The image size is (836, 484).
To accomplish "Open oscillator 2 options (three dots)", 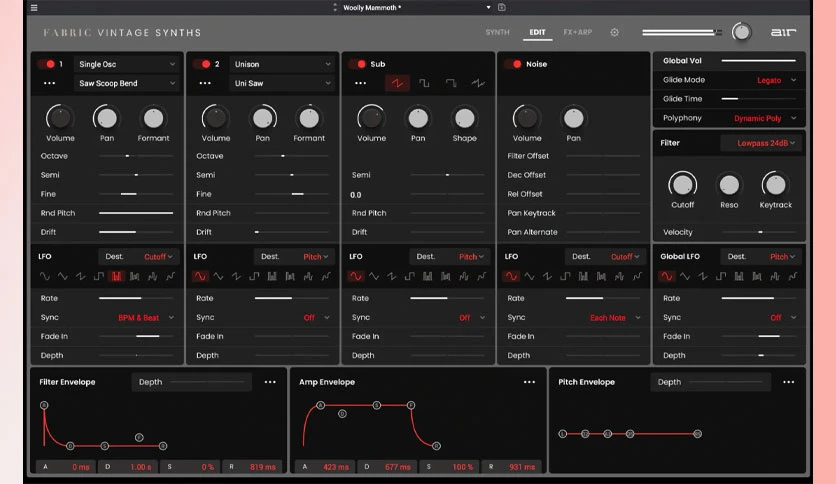I will 205,83.
